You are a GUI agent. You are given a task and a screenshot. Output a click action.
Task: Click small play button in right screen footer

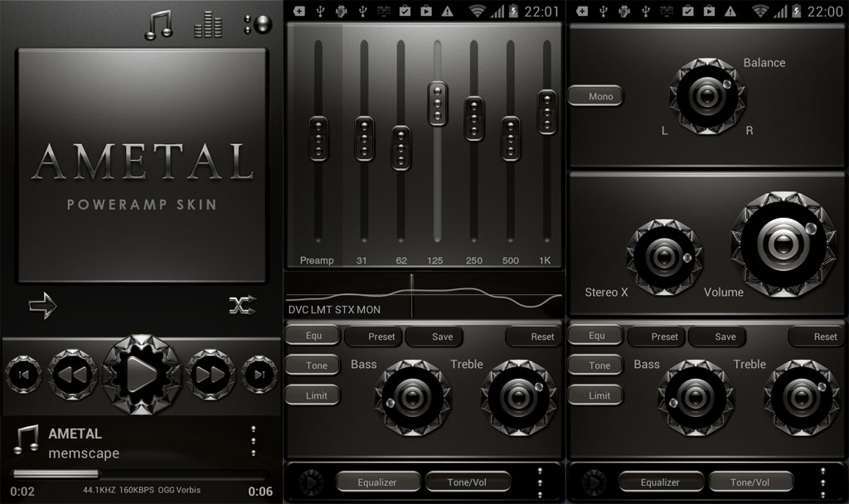[x=594, y=482]
